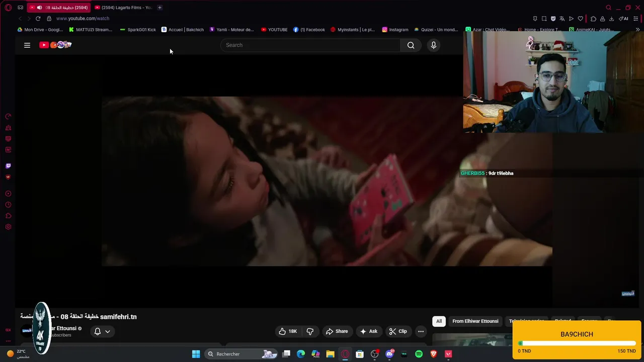Image resolution: width=644 pixels, height=362 pixels.
Task: Open the Brave browser taskbar icon
Action: pyautogui.click(x=434, y=354)
